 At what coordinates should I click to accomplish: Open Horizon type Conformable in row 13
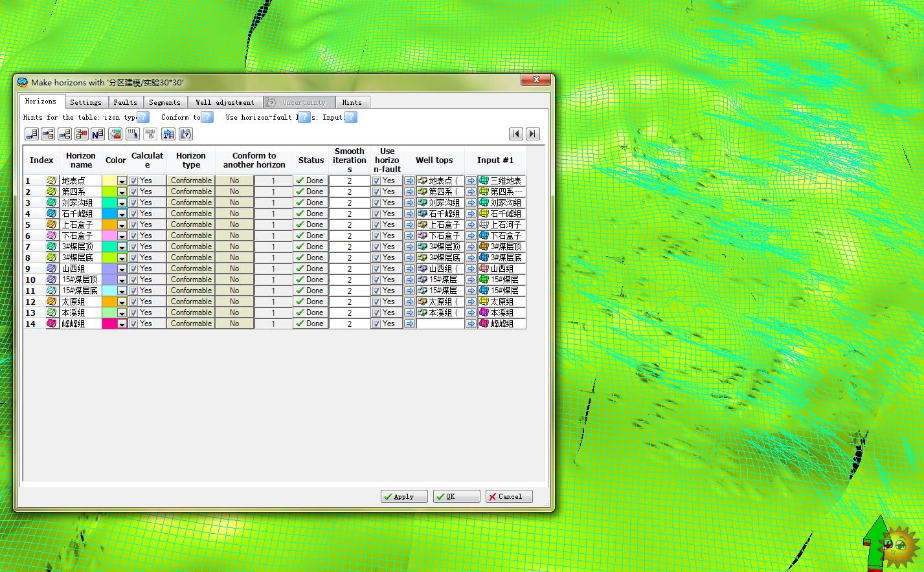[191, 313]
